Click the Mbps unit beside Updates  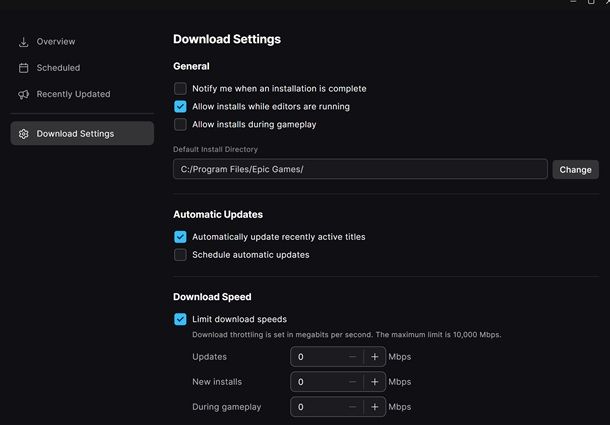click(400, 357)
